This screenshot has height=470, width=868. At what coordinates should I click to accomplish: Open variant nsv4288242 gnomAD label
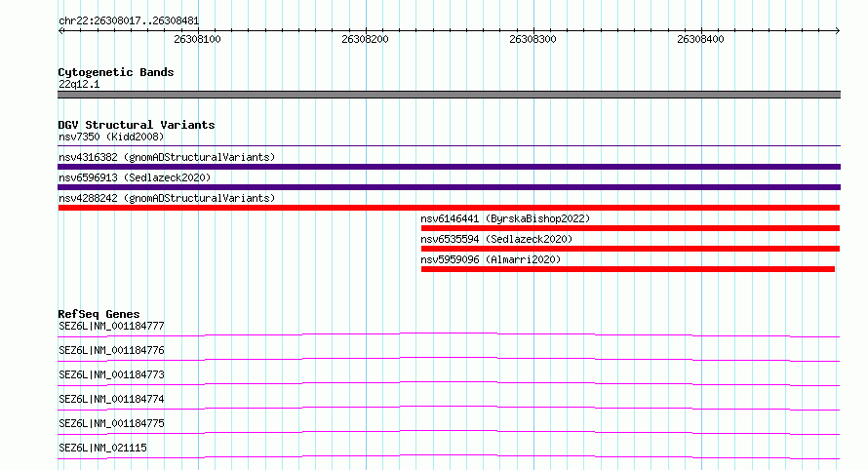pos(167,198)
